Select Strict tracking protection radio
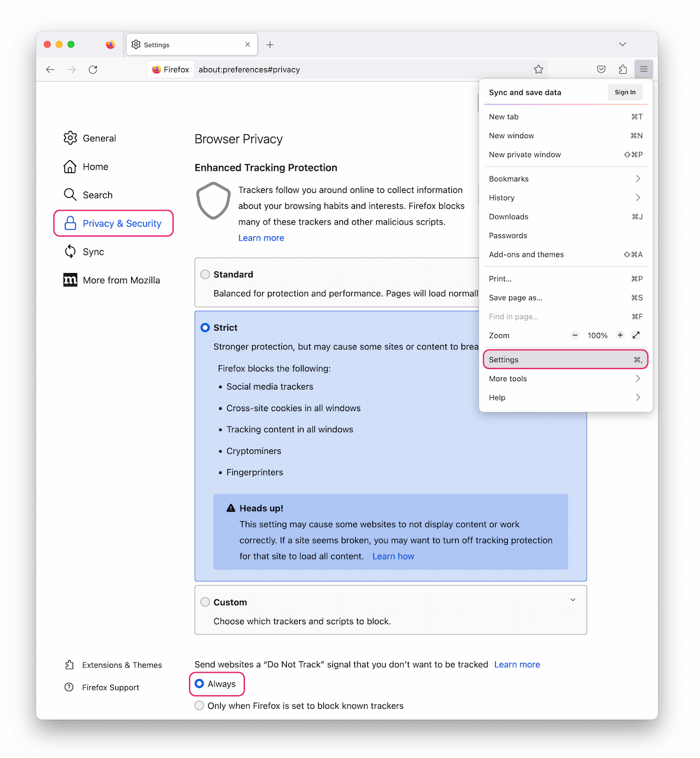 click(205, 327)
